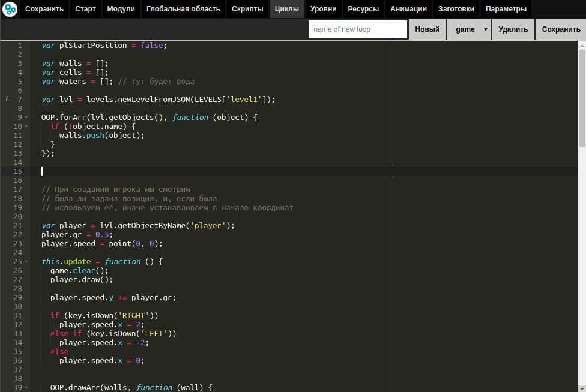Open the Ресурсы menu
586x392 pixels.
pos(363,9)
